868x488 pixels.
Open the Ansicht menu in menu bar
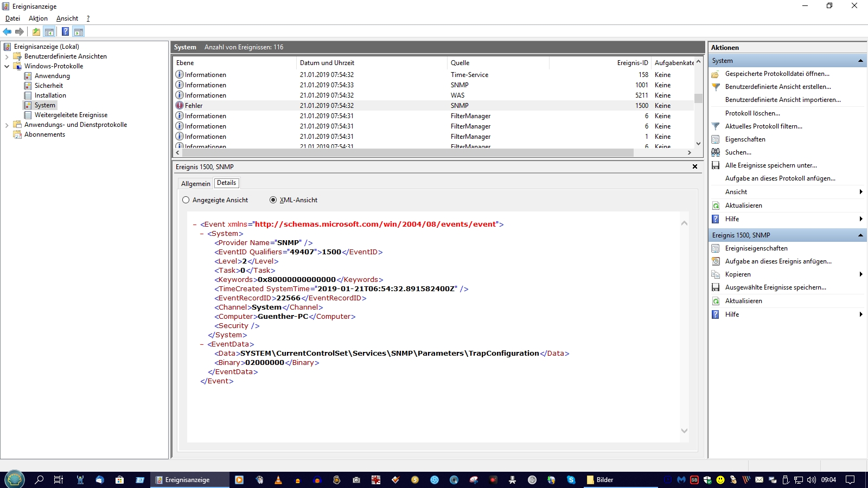[67, 18]
